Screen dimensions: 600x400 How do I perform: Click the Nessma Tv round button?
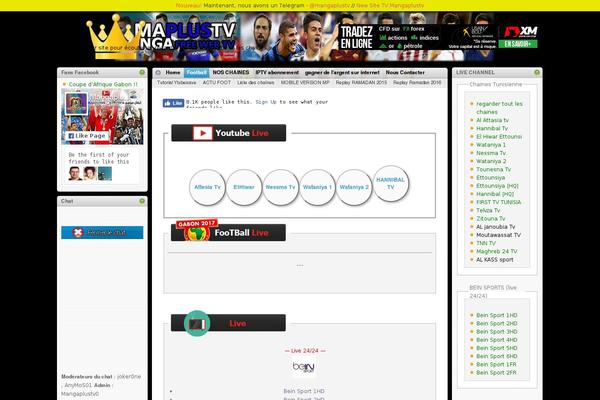(x=280, y=187)
